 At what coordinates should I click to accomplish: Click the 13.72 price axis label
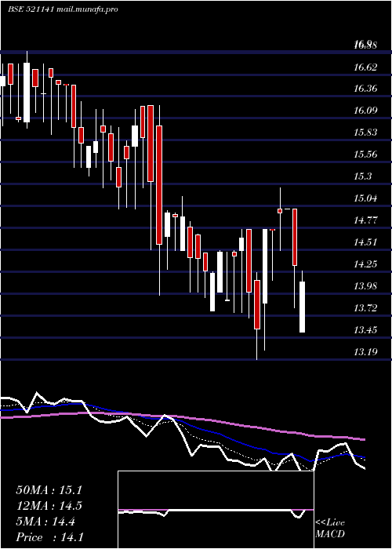[x=365, y=307]
